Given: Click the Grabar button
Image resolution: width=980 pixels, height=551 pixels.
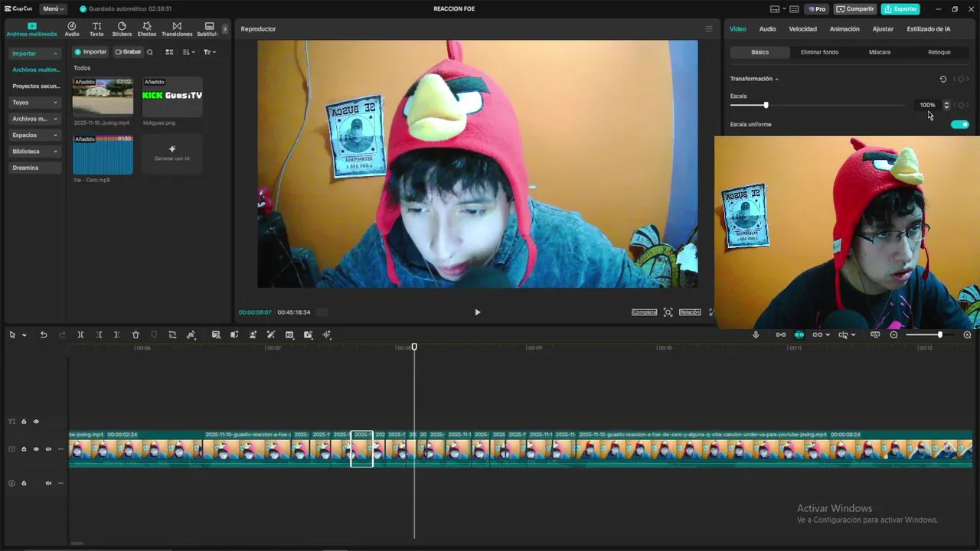Looking at the screenshot, I should [129, 52].
